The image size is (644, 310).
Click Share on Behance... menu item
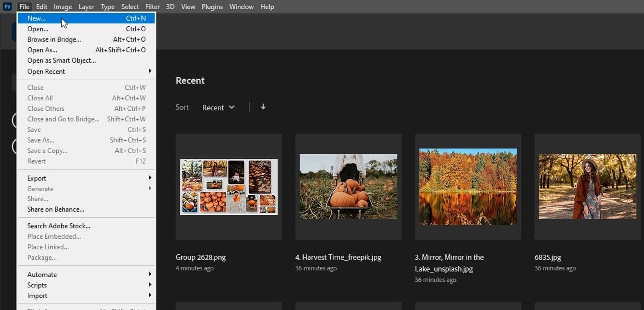coord(56,209)
